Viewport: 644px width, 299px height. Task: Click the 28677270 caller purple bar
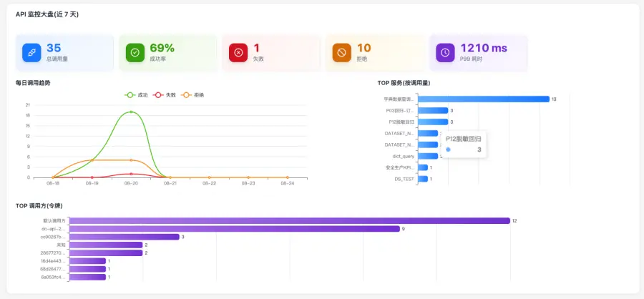point(106,253)
